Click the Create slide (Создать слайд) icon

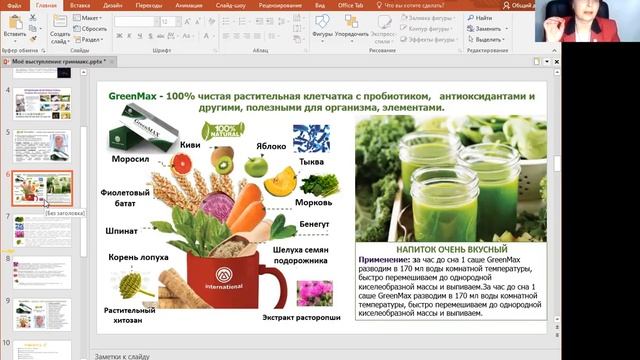click(x=60, y=22)
